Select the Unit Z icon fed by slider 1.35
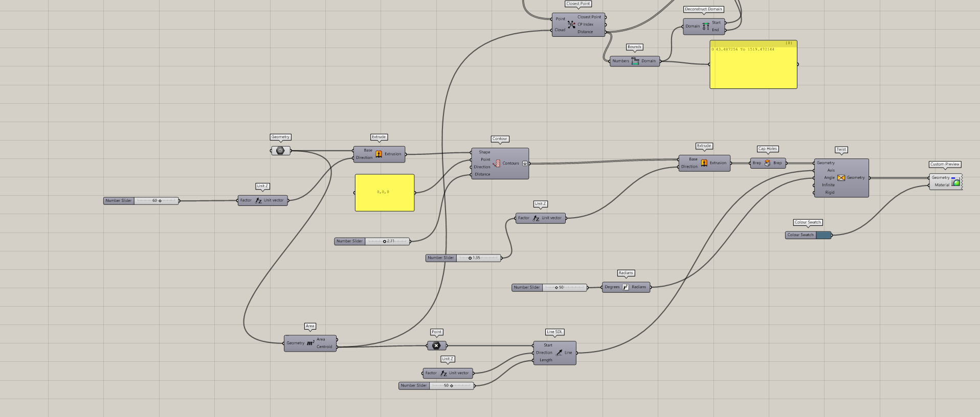This screenshot has width=980, height=417. 536,218
